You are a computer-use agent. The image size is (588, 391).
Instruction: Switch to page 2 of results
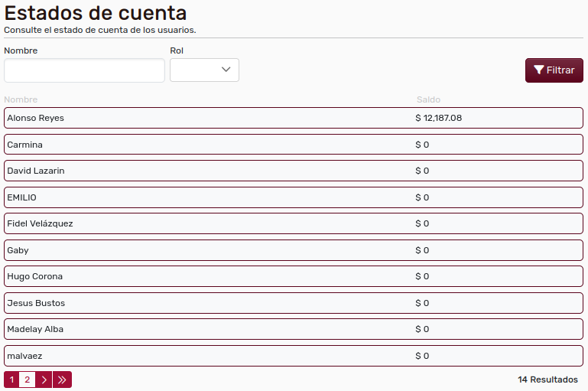click(27, 380)
